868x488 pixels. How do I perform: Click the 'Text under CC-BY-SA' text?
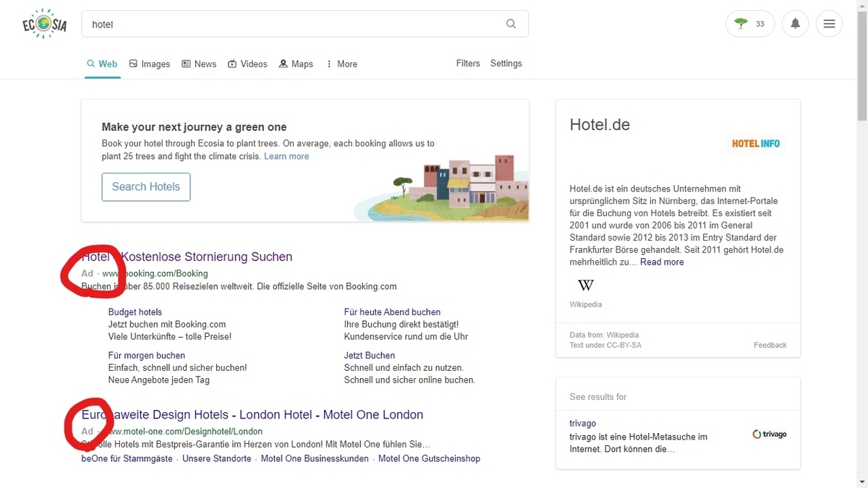[x=605, y=346]
